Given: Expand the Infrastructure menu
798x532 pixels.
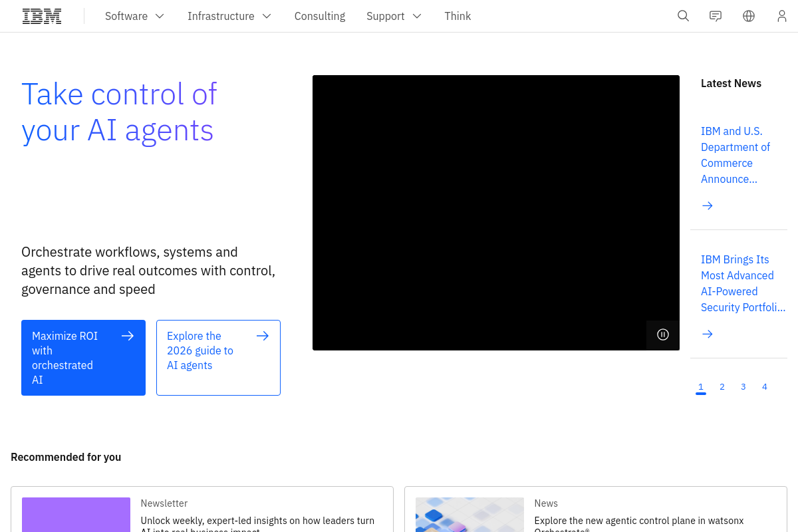Looking at the screenshot, I should [x=229, y=16].
